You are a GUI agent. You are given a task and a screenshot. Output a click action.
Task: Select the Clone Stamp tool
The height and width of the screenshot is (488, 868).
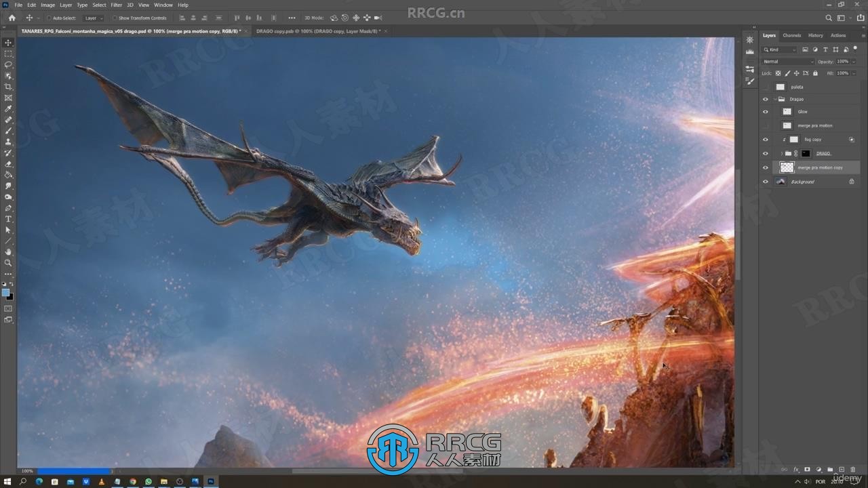[x=8, y=142]
